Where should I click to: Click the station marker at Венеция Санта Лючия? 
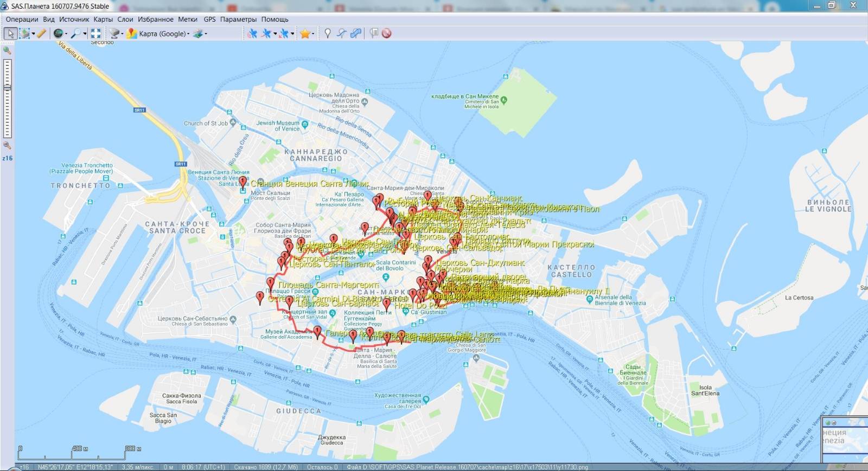click(x=242, y=182)
